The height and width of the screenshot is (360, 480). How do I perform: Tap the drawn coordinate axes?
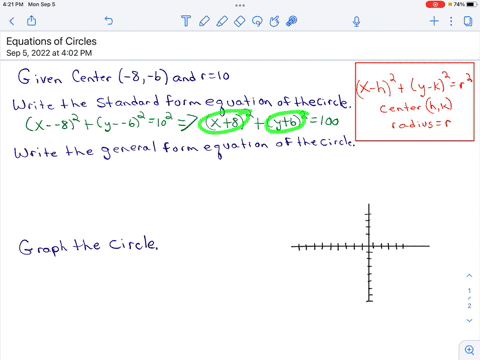pos(361,253)
